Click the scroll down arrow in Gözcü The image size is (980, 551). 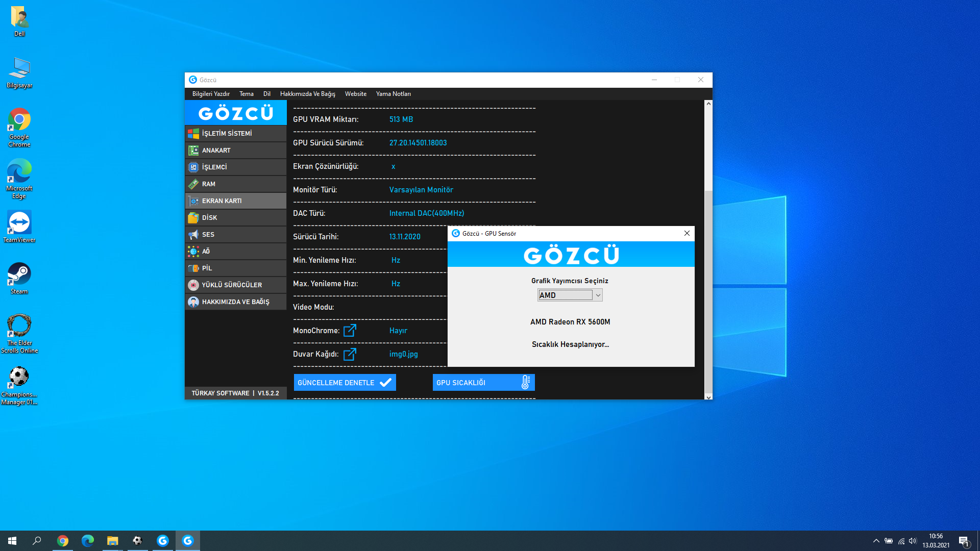(x=708, y=397)
